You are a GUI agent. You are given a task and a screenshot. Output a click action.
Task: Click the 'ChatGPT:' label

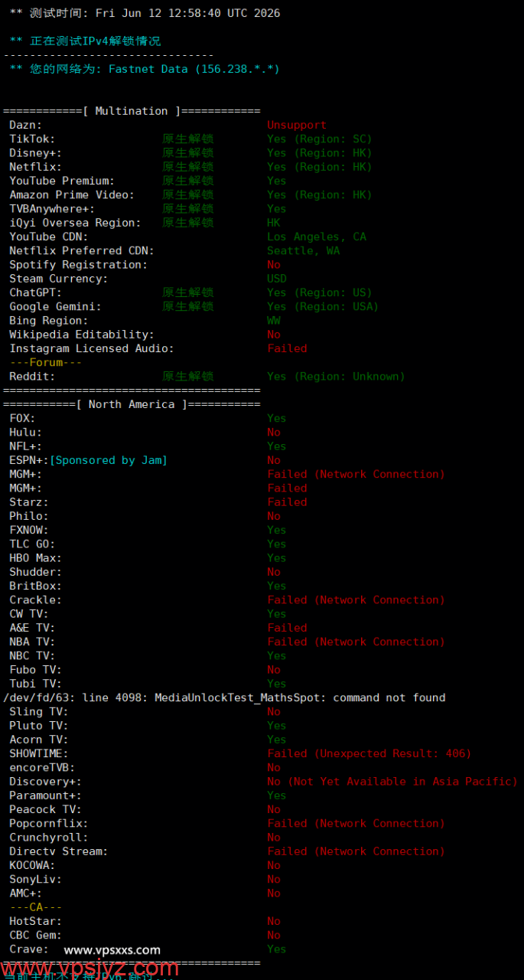tap(35, 292)
